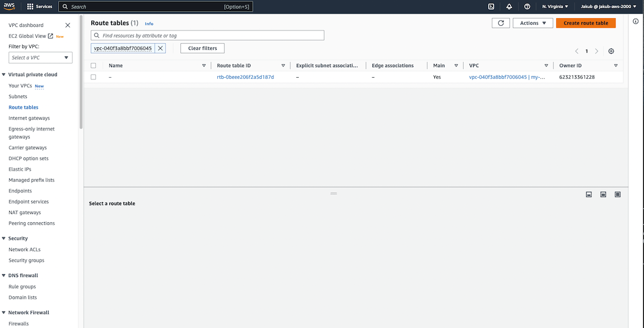644x328 pixels.
Task: Remove the vpc-040f3a8bbf7006045 filter tag
Action: tap(160, 49)
